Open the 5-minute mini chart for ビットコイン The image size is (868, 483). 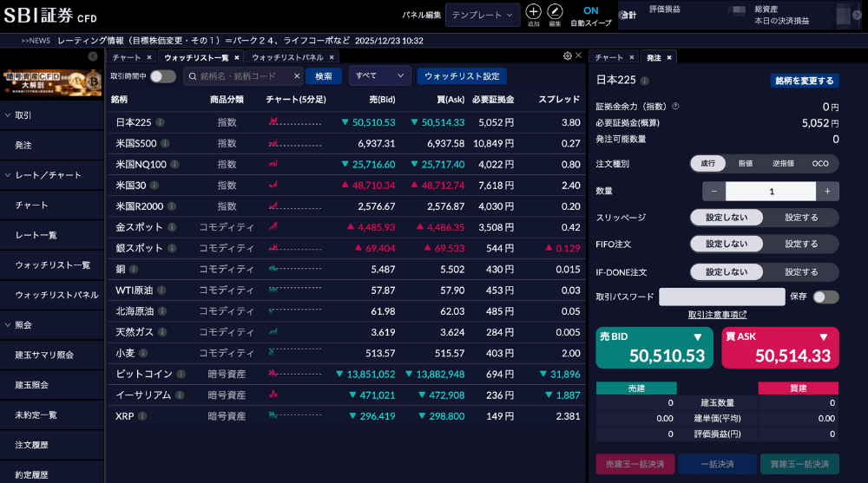(294, 374)
